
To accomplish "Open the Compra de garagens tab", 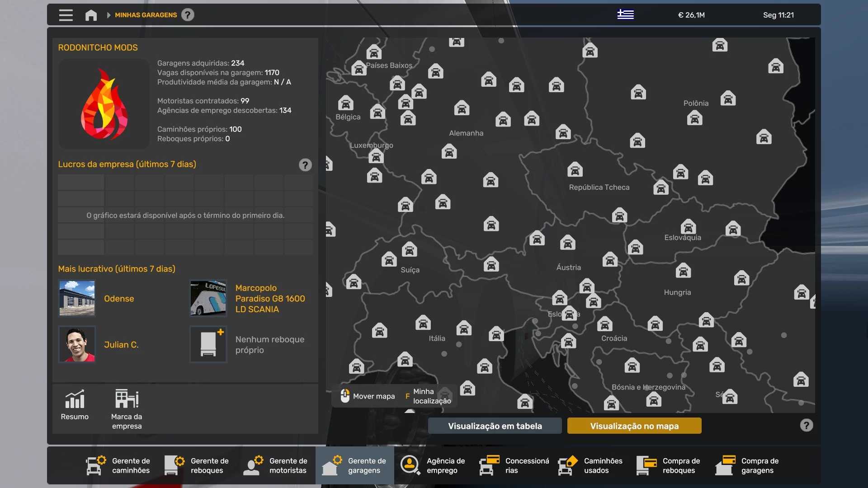I will click(x=748, y=465).
